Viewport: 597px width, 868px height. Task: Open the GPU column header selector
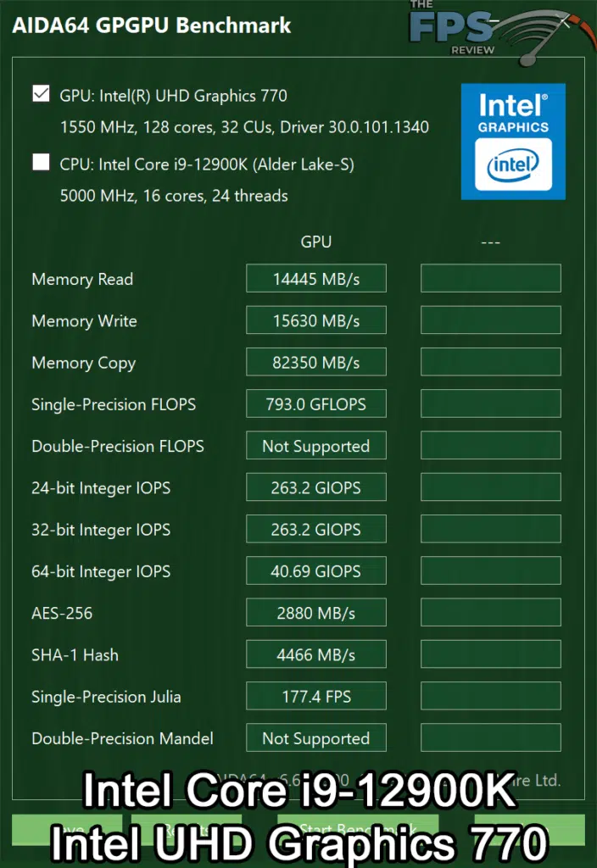coord(315,242)
